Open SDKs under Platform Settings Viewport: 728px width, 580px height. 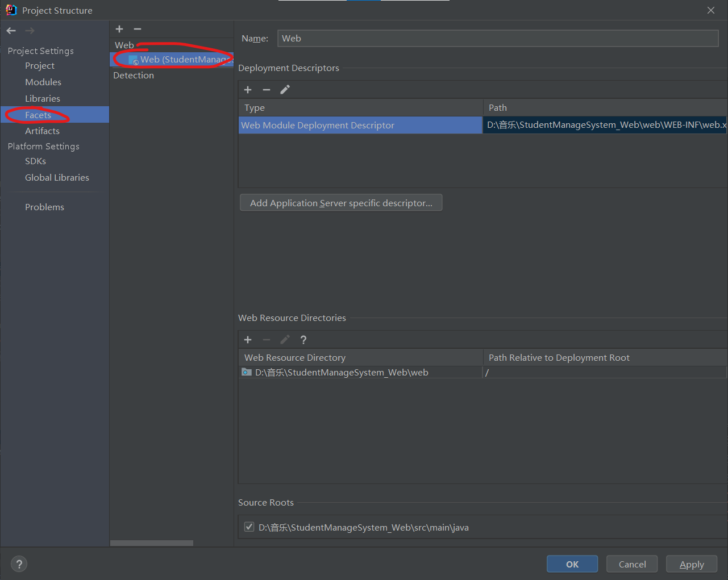[35, 161]
